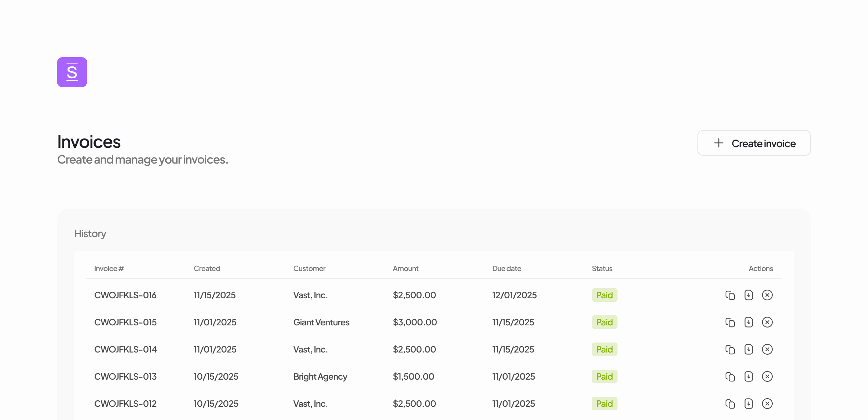Download invoice CWOJFKLS-015
This screenshot has width=868, height=420.
coord(748,322)
